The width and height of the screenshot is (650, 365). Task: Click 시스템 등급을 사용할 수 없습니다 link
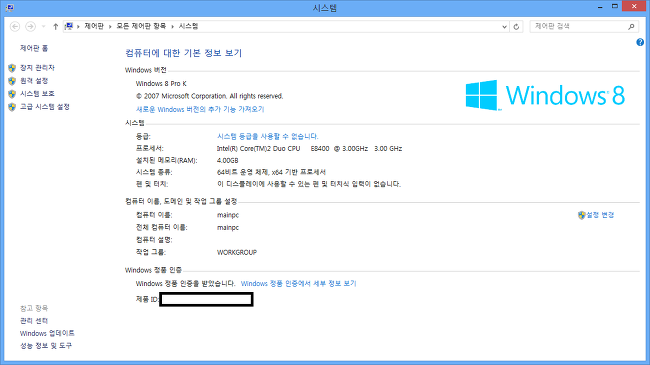coord(268,136)
